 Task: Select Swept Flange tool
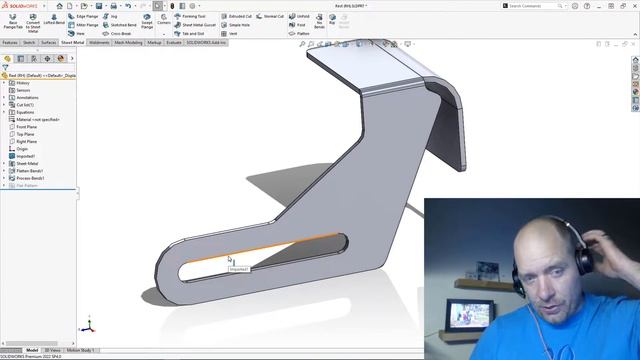(147, 21)
